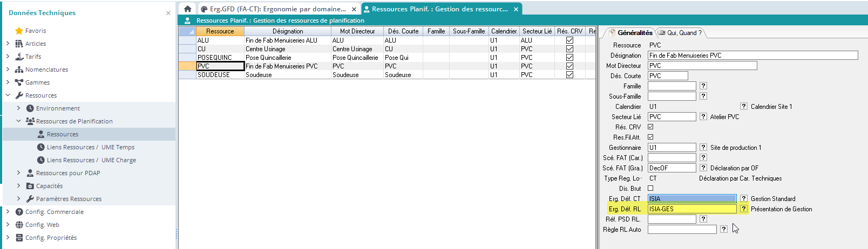Sort grid by Désignation column header
The height and width of the screenshot is (249, 868).
[x=287, y=31]
